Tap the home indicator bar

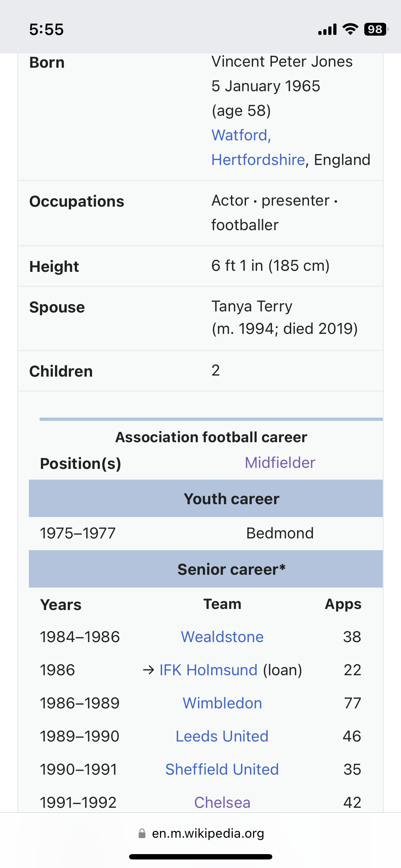(201, 857)
